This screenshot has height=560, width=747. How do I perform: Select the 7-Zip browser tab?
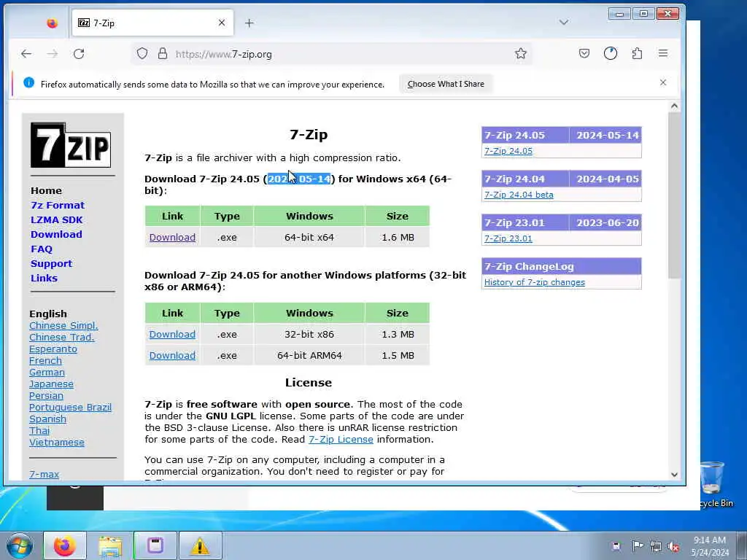(x=152, y=23)
